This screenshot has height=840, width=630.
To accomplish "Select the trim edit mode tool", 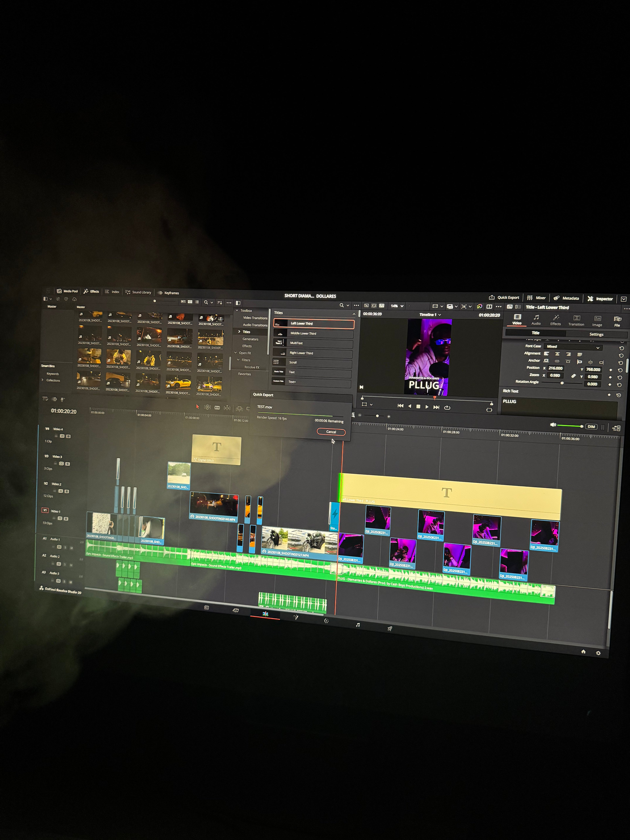I will pos(207,407).
